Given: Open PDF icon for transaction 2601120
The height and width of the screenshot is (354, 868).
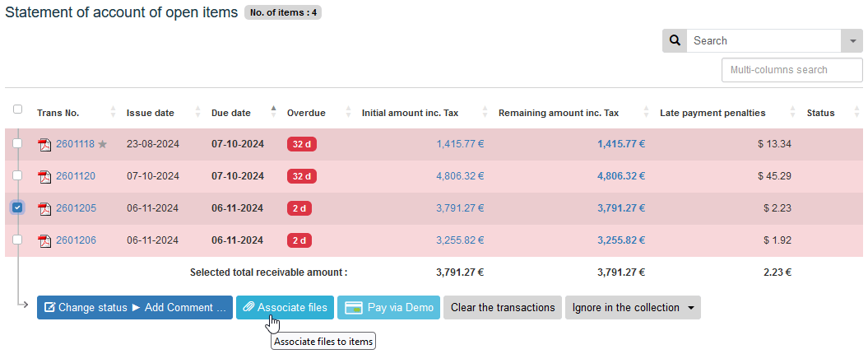Looking at the screenshot, I should tap(44, 176).
